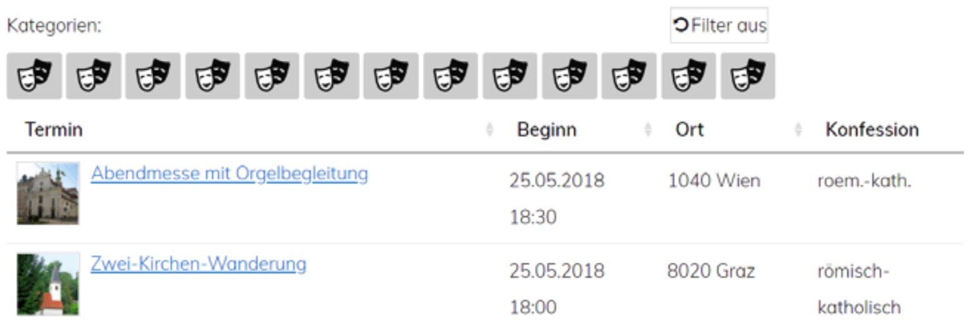Click the Konfession column header
The image size is (980, 334).
tap(872, 129)
